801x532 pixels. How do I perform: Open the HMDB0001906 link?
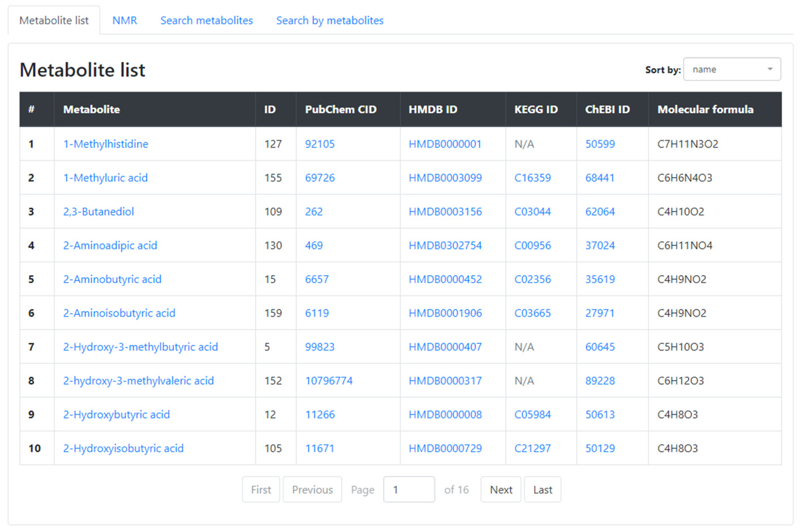tap(445, 313)
